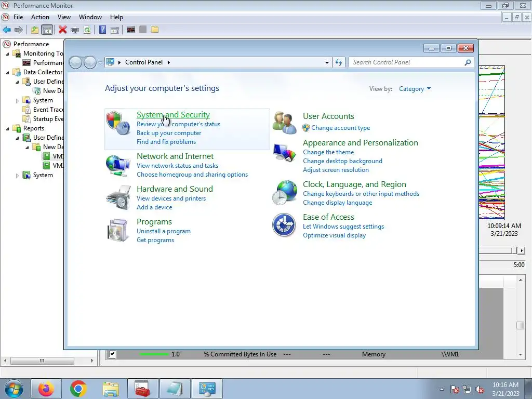Expand the System node under Data Collector Sets
This screenshot has width=532, height=399.
17,100
